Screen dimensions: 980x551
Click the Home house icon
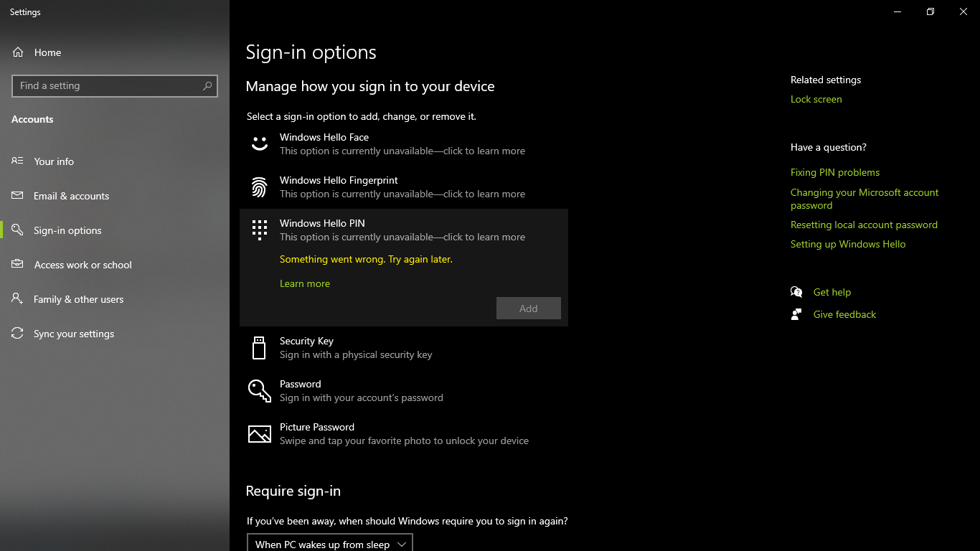coord(18,52)
